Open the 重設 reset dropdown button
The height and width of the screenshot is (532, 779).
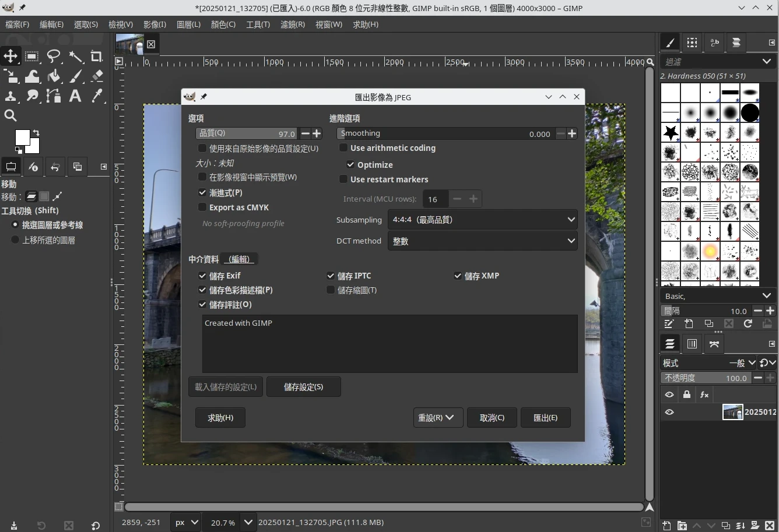coord(437,418)
